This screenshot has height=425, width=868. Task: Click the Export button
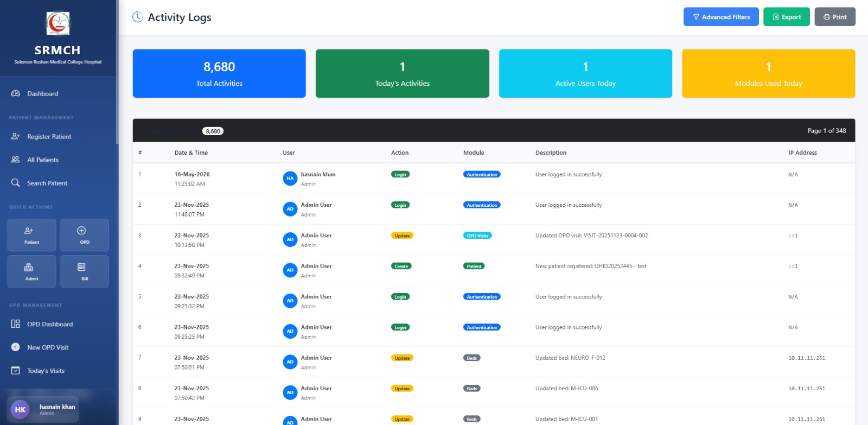(787, 17)
